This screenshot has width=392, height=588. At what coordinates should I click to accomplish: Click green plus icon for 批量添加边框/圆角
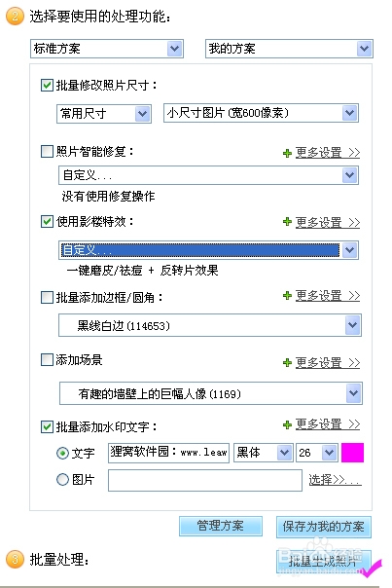(288, 296)
